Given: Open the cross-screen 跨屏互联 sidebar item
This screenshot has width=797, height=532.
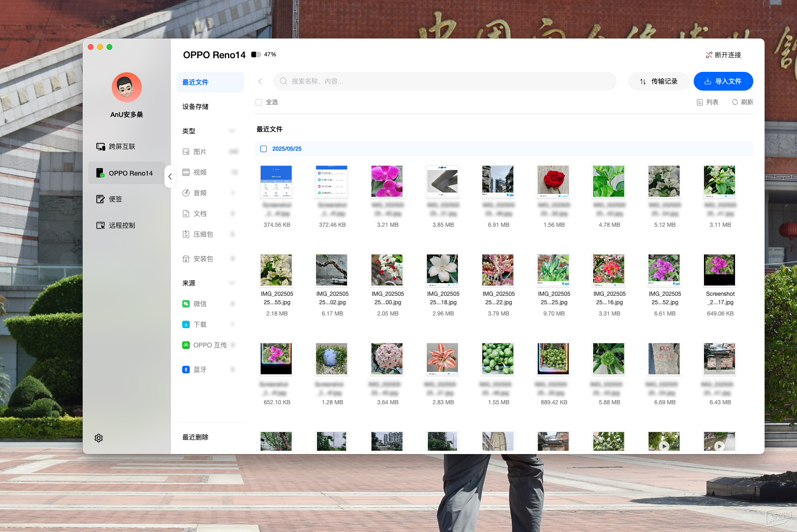Looking at the screenshot, I should (x=116, y=146).
